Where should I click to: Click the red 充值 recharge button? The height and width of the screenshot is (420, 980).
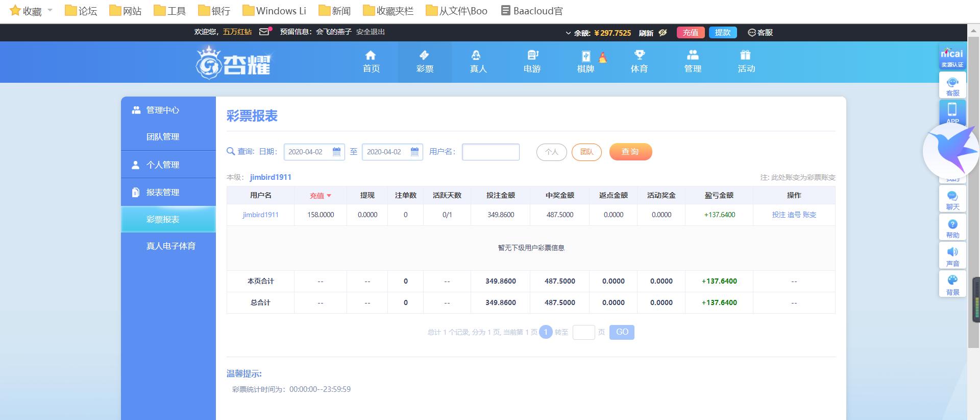point(690,33)
